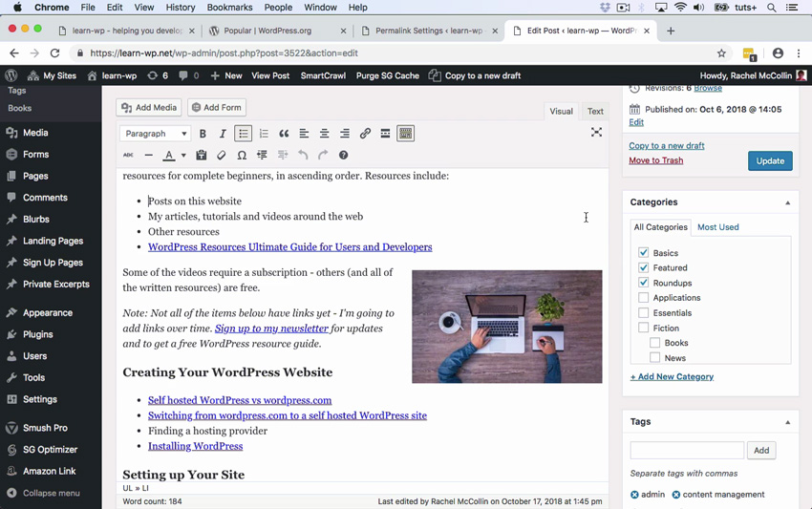Redo last edit
This screenshot has width=812, height=509.
pyautogui.click(x=323, y=155)
